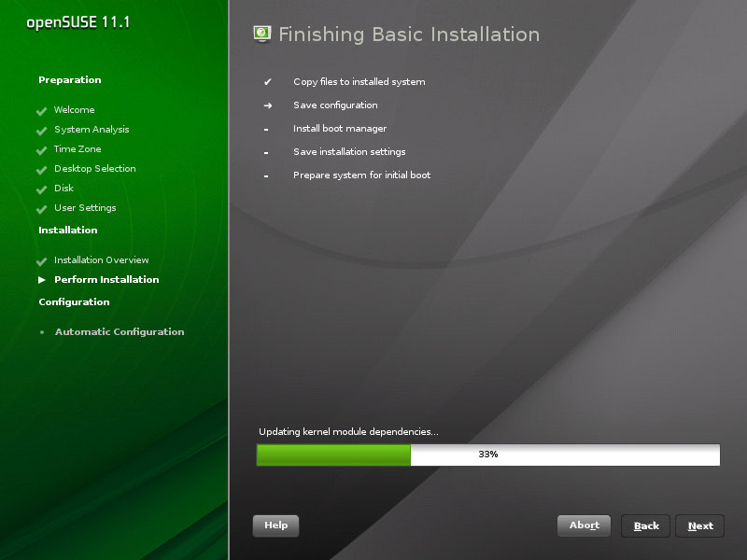747x560 pixels.
Task: Click the checkmark beside Disk
Action: click(x=41, y=189)
